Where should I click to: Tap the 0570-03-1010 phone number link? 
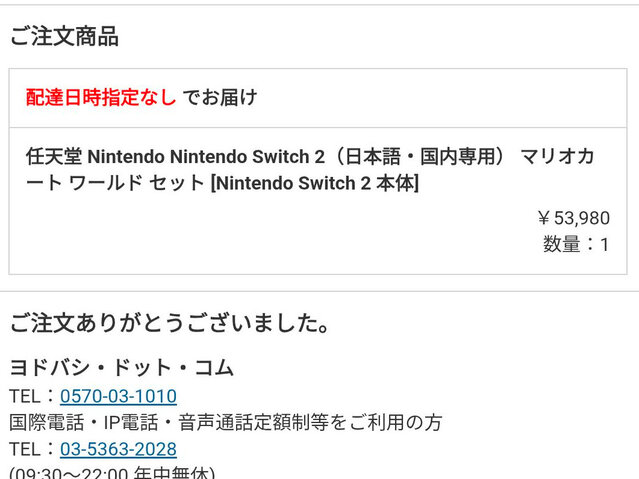[x=118, y=396]
